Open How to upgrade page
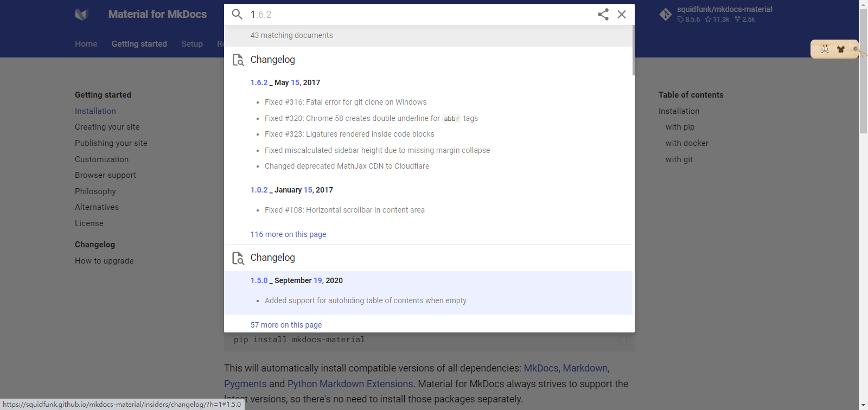 (104, 261)
